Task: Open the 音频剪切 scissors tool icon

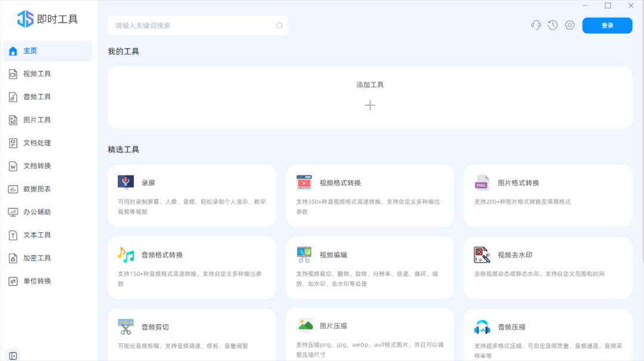Action: pos(126,326)
